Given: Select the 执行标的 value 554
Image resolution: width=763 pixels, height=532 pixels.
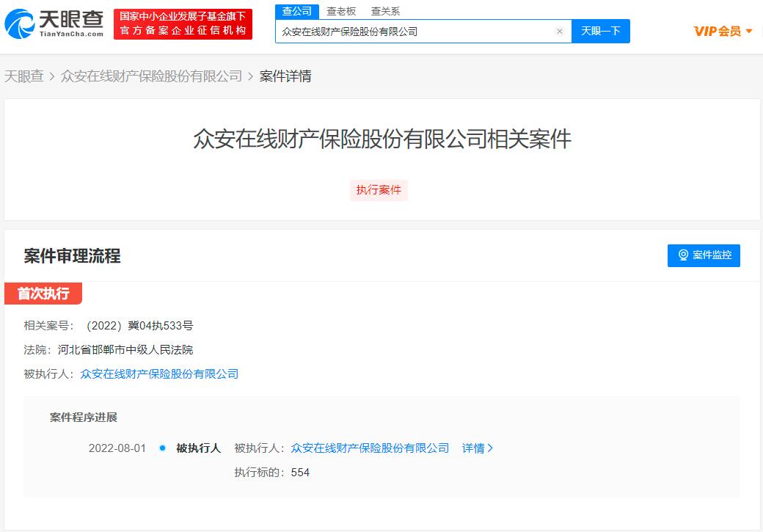Looking at the screenshot, I should pyautogui.click(x=300, y=472).
